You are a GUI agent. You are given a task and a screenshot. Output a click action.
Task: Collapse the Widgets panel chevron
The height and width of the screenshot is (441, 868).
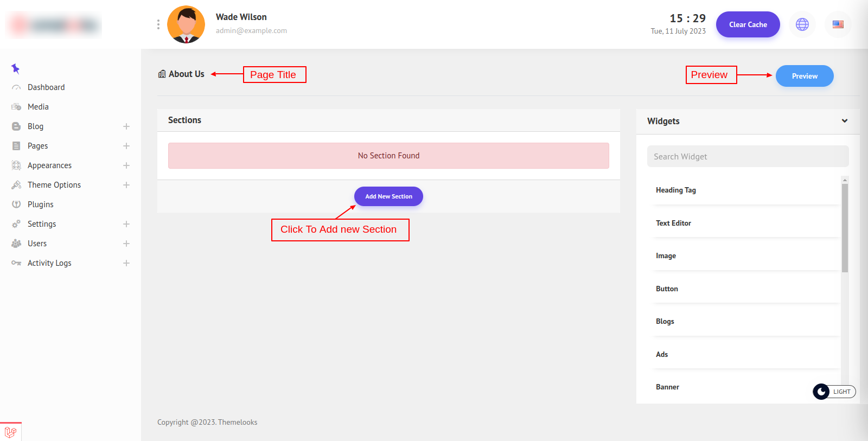pos(844,121)
